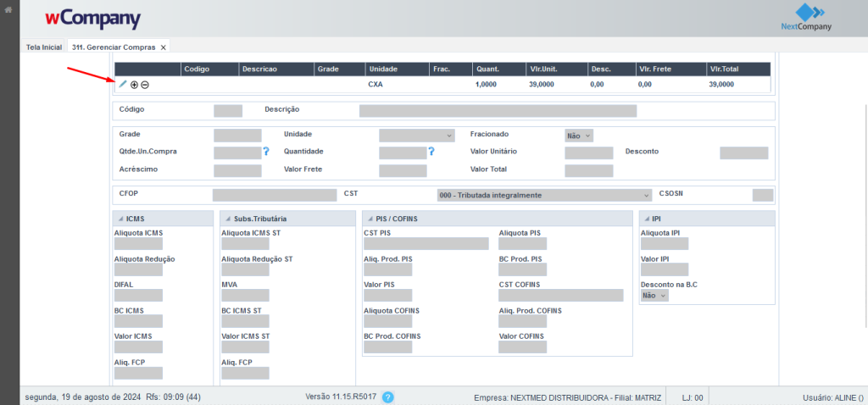This screenshot has height=405, width=868.
Task: Click the Código input field
Action: [228, 111]
